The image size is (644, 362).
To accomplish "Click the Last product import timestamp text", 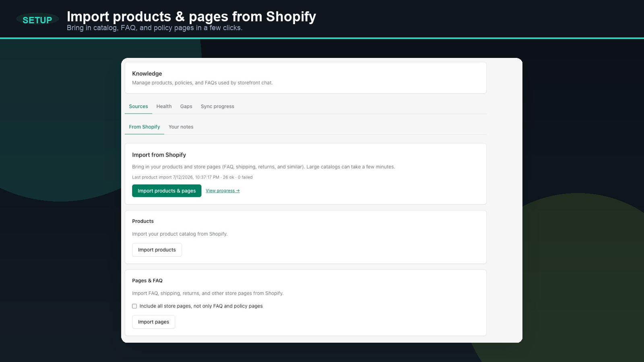I will tap(192, 177).
